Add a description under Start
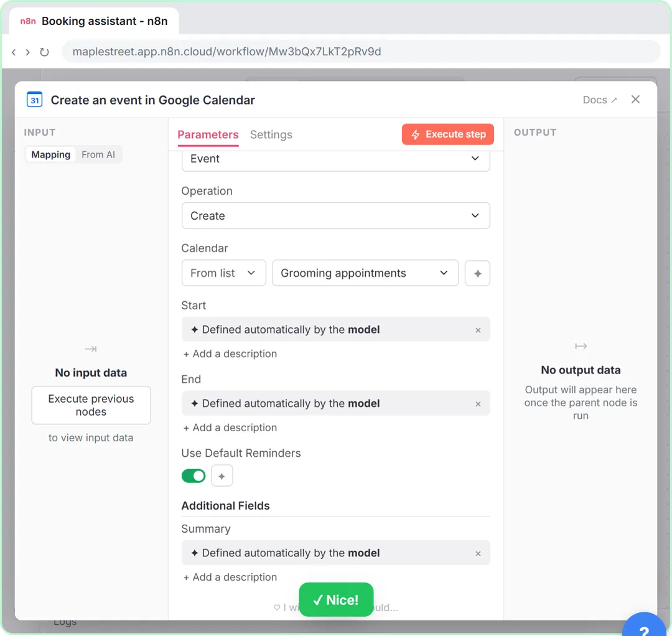The width and height of the screenshot is (672, 636). point(230,353)
